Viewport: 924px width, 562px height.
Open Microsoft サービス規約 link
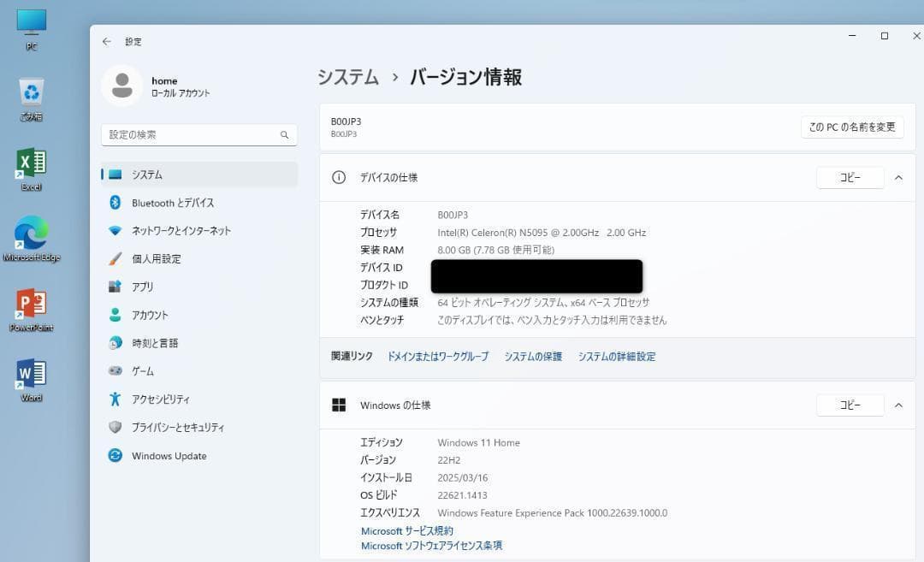tap(406, 530)
